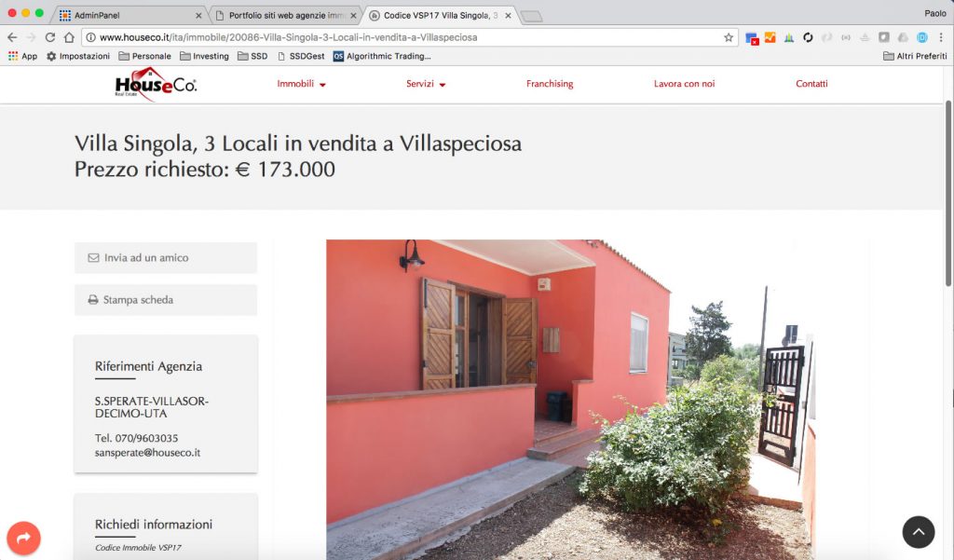This screenshot has width=954, height=560.
Task: Expand the Servizi dropdown menu
Action: 426,84
